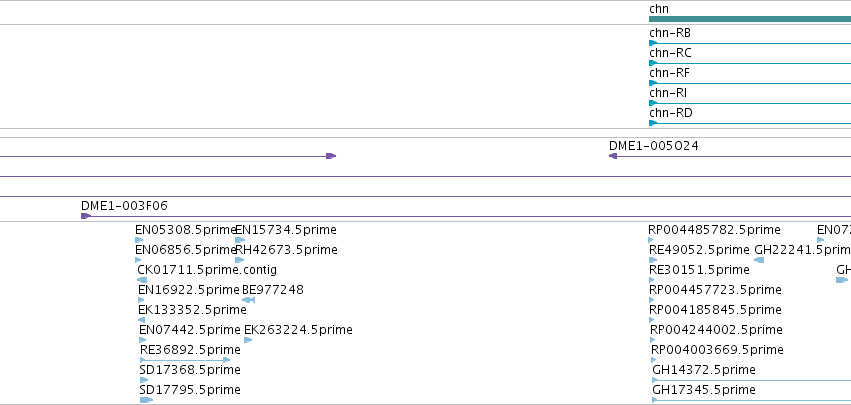
Task: Select EST SD17368.5prime label
Action: pyautogui.click(x=190, y=370)
